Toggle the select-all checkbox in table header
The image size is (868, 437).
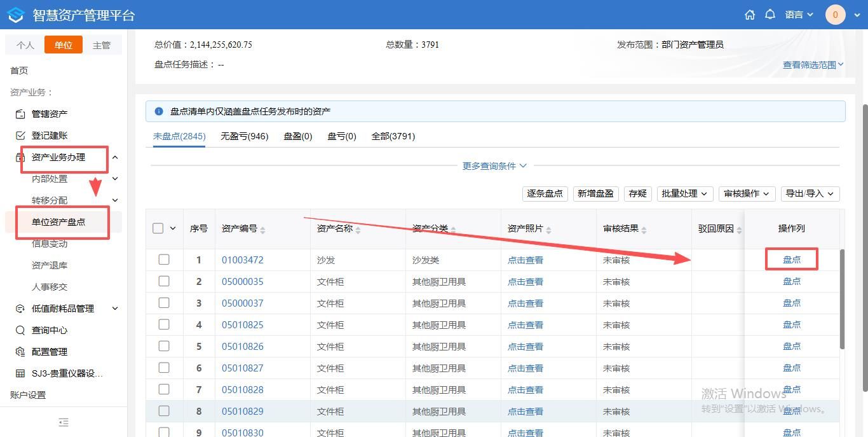coord(158,228)
